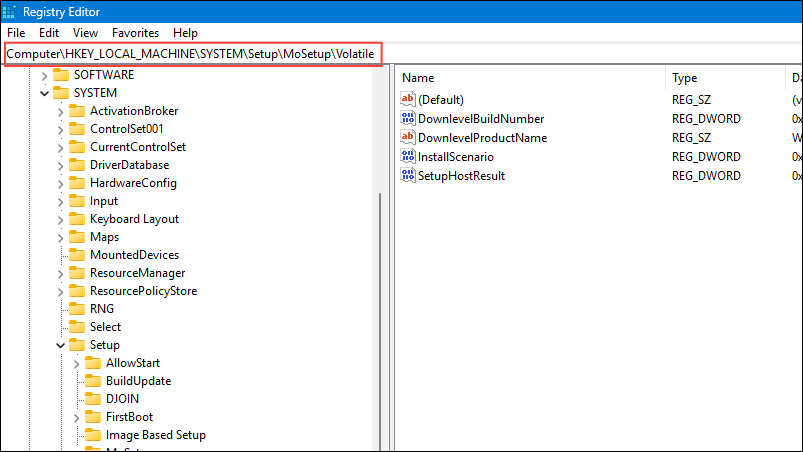803x452 pixels.
Task: Select the HardwareConfig key
Action: 133,183
